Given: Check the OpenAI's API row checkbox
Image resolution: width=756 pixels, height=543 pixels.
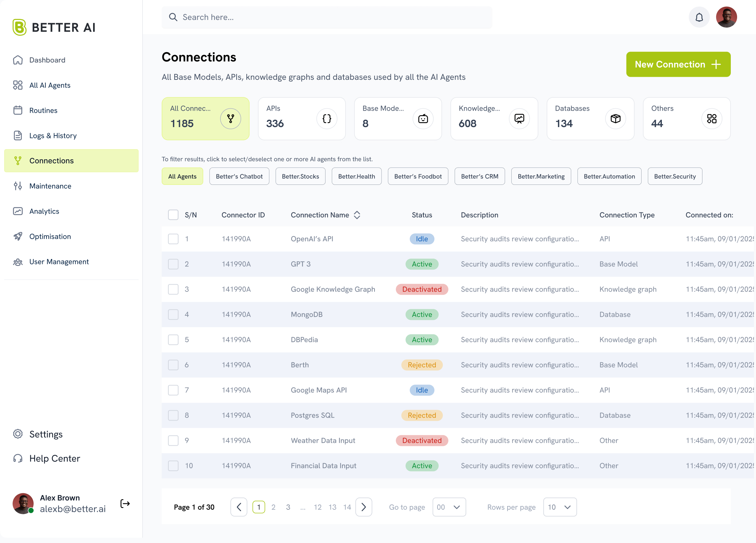Looking at the screenshot, I should coord(173,239).
